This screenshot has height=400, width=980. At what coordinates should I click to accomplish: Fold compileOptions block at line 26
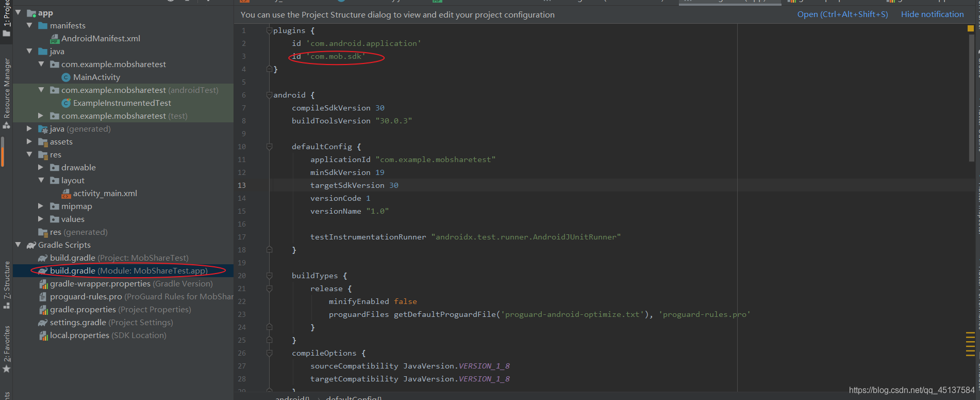(269, 353)
